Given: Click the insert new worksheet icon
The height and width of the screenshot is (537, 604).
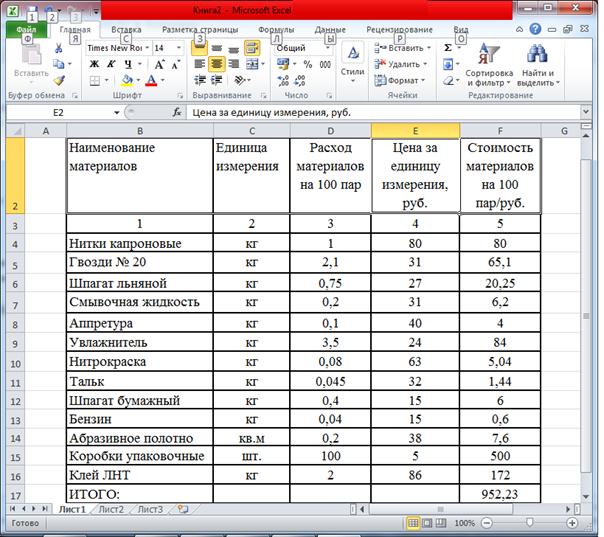Looking at the screenshot, I should click(183, 509).
